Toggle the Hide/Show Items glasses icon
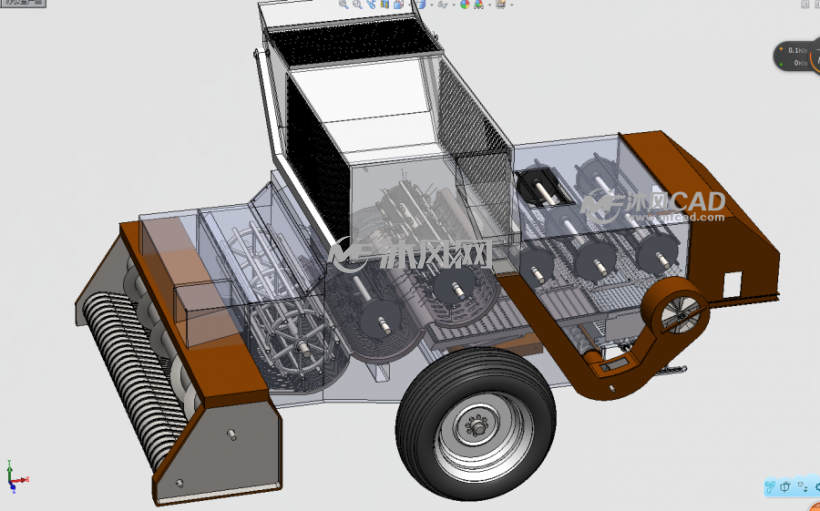 (x=443, y=5)
